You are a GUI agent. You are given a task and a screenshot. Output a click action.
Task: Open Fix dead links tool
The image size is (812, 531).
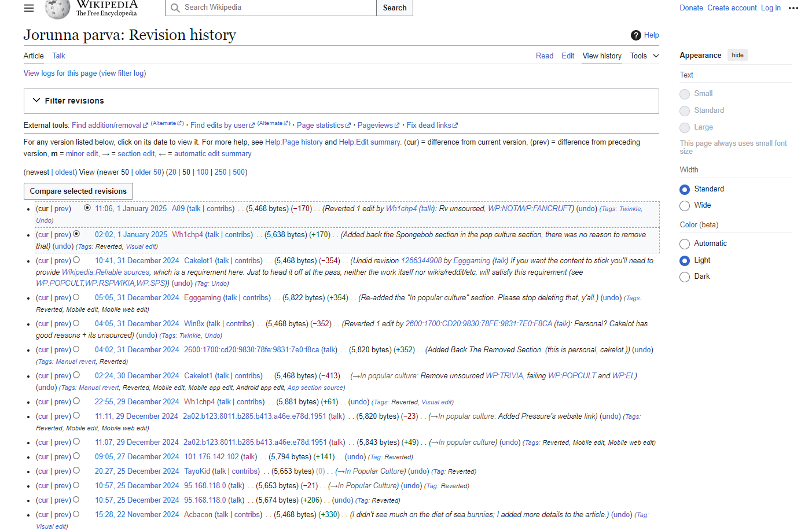(432, 125)
